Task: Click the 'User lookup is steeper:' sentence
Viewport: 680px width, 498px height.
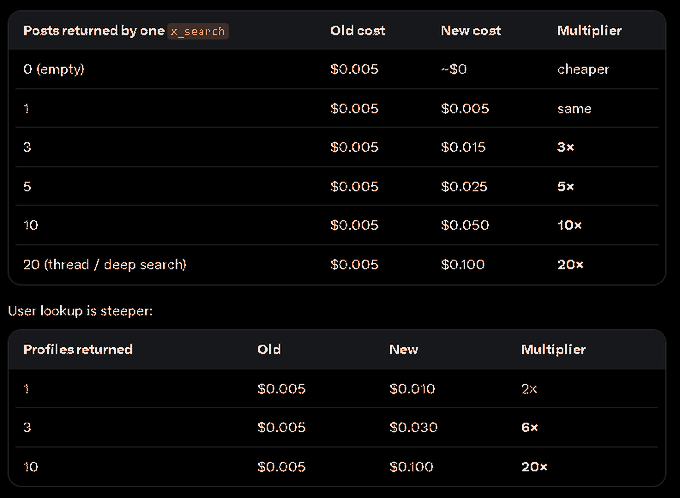Action: pos(80,311)
